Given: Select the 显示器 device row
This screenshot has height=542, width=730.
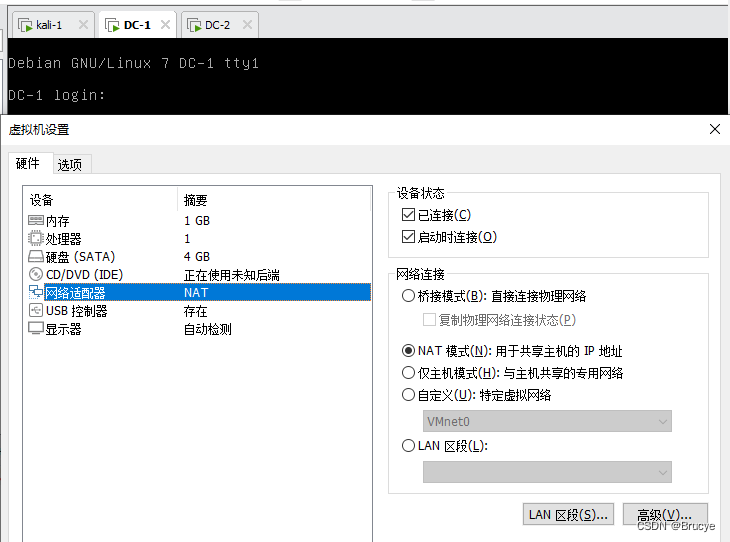Looking at the screenshot, I should click(197, 329).
